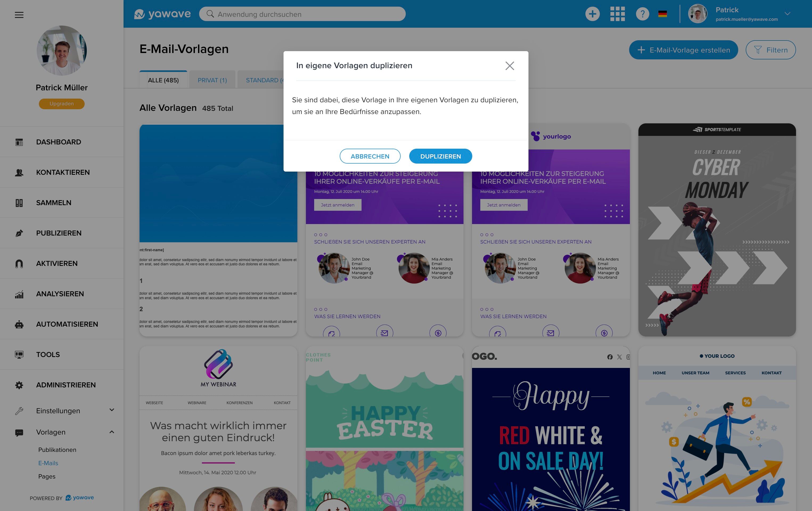The width and height of the screenshot is (812, 511).
Task: Click the help question mark icon
Action: tap(642, 14)
